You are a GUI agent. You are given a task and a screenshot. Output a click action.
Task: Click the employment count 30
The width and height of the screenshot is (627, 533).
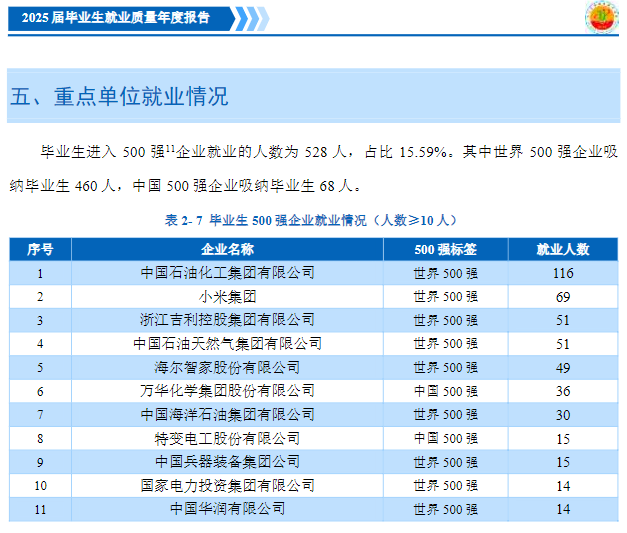tap(563, 415)
